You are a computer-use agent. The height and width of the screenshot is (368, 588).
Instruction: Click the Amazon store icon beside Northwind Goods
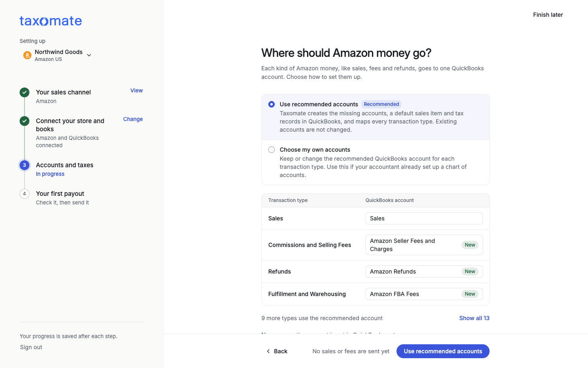(27, 55)
